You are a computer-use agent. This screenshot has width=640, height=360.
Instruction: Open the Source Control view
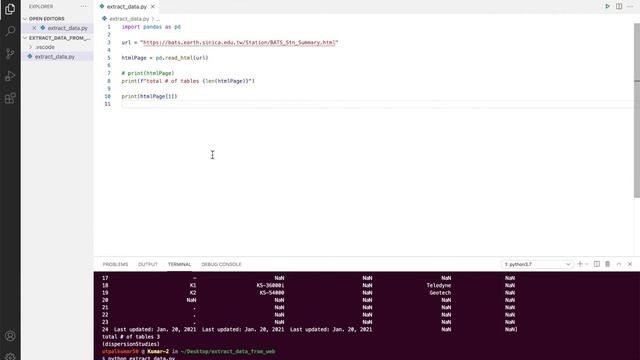point(10,53)
